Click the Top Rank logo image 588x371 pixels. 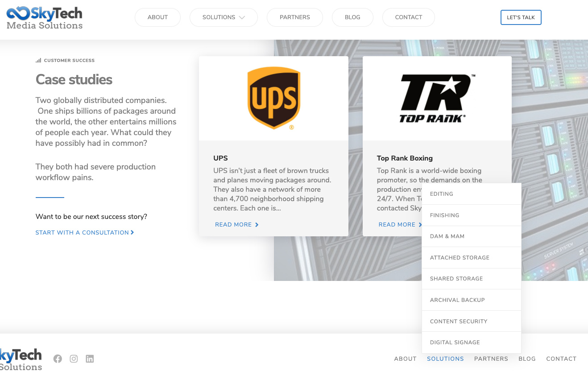[437, 98]
